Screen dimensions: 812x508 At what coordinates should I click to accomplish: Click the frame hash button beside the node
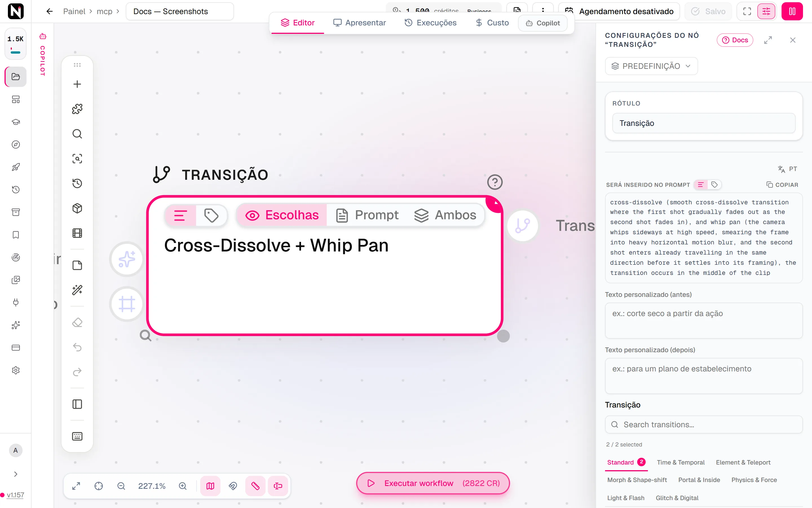[x=127, y=304]
